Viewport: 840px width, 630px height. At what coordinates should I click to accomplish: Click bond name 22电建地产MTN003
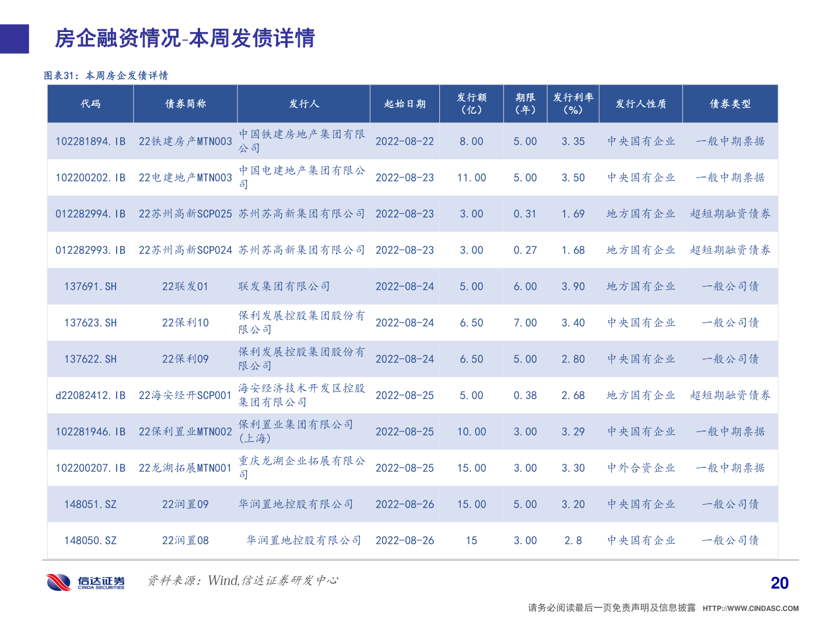click(x=185, y=177)
